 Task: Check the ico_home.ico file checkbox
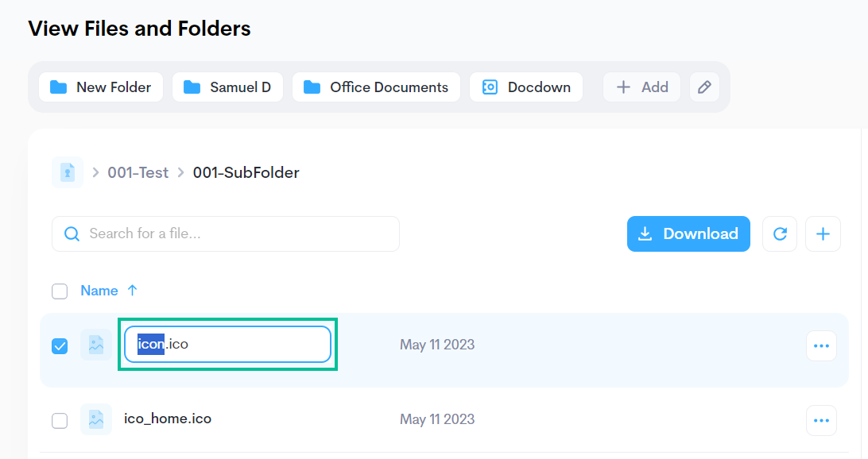click(x=60, y=421)
